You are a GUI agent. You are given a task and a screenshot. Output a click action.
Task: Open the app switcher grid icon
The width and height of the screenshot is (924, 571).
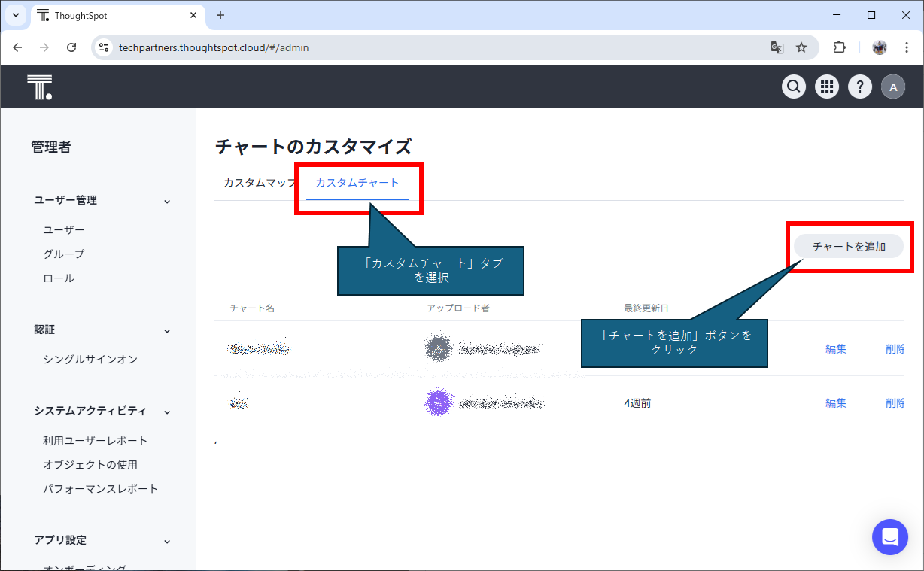(x=827, y=87)
